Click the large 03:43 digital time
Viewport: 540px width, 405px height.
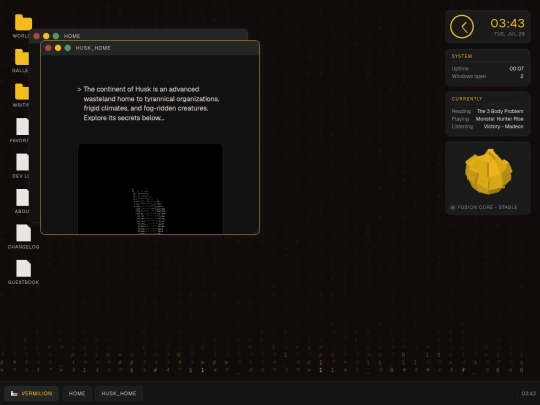pyautogui.click(x=507, y=23)
